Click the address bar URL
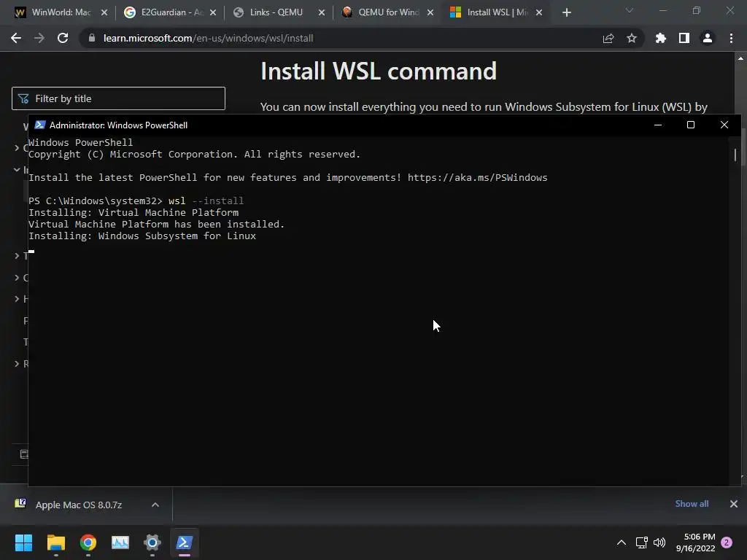The height and width of the screenshot is (560, 747). [x=208, y=38]
